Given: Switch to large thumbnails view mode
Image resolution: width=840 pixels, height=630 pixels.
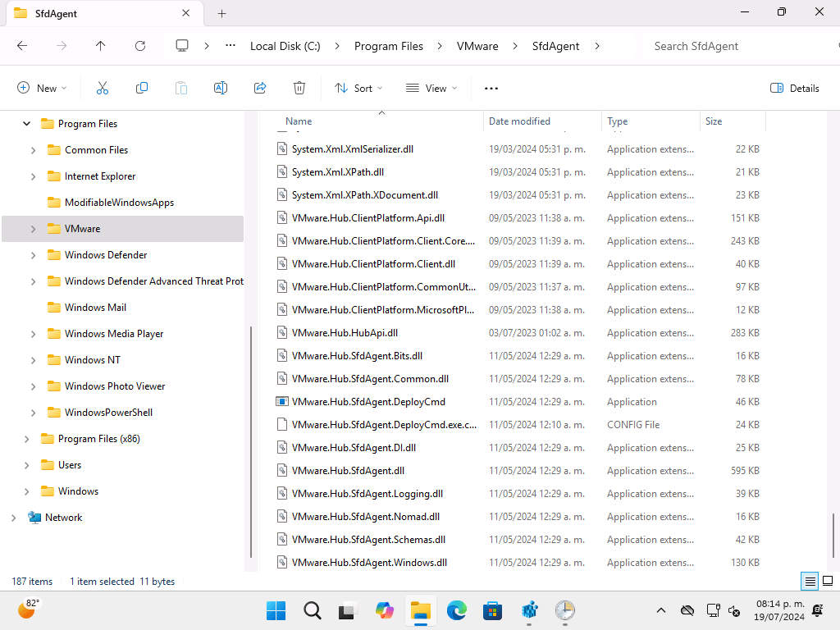Looking at the screenshot, I should (828, 582).
